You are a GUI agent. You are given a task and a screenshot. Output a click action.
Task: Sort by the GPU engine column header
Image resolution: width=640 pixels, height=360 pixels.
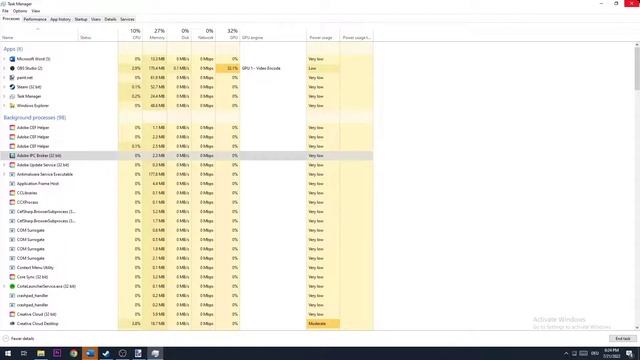(x=273, y=34)
